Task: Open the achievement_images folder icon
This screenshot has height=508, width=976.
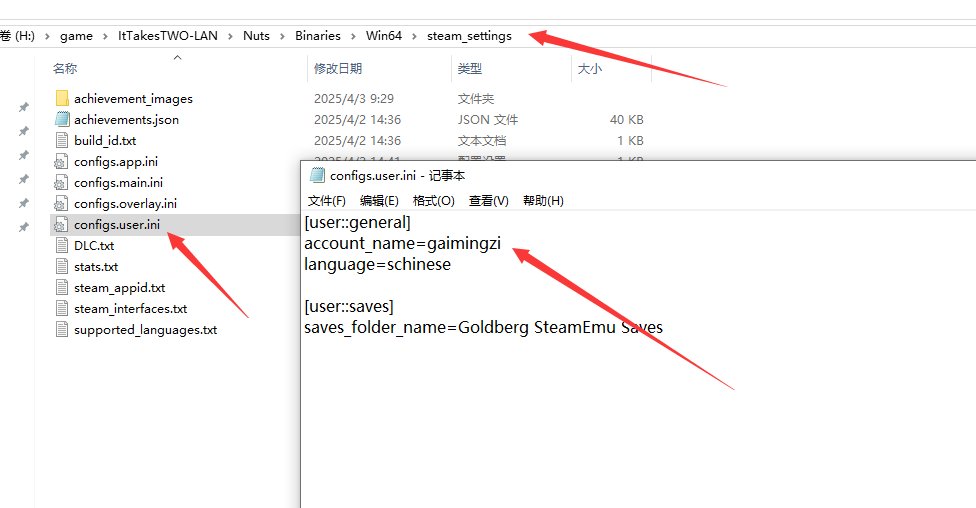Action: tap(62, 98)
